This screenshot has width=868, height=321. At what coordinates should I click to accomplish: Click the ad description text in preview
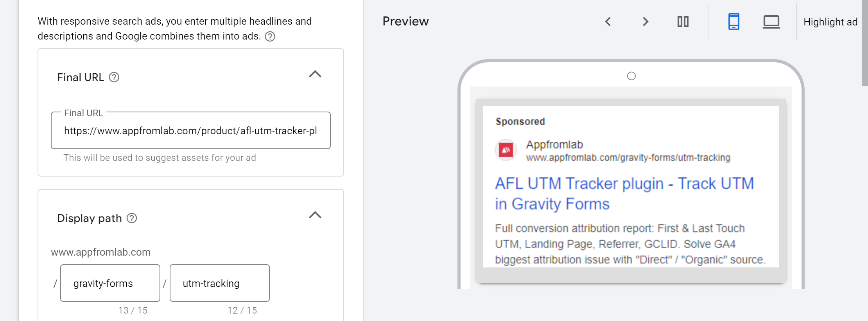pyautogui.click(x=630, y=244)
